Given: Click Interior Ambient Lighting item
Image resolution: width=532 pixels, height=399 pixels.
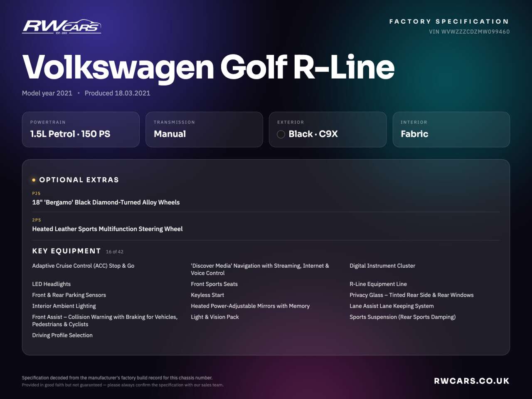Looking at the screenshot, I should tap(64, 306).
